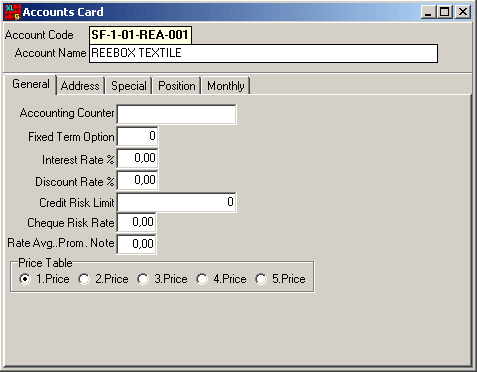Minimize the Accounts Card window
The width and height of the screenshot is (477, 372).
[428, 12]
